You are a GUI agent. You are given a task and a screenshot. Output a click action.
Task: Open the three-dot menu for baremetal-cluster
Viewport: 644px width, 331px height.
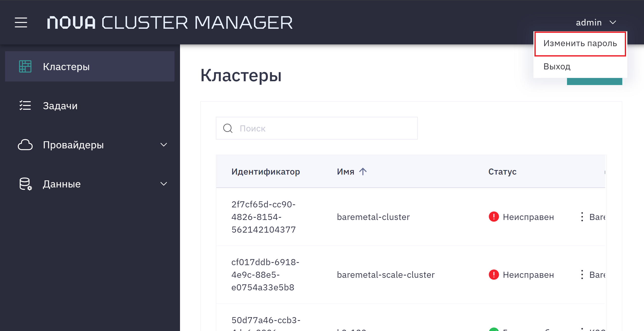(582, 217)
